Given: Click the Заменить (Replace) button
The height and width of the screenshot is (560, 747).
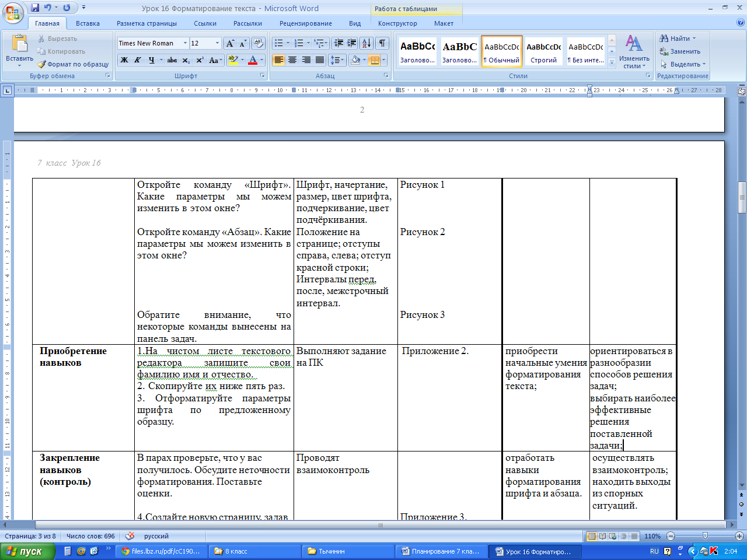Looking at the screenshot, I should [x=680, y=51].
